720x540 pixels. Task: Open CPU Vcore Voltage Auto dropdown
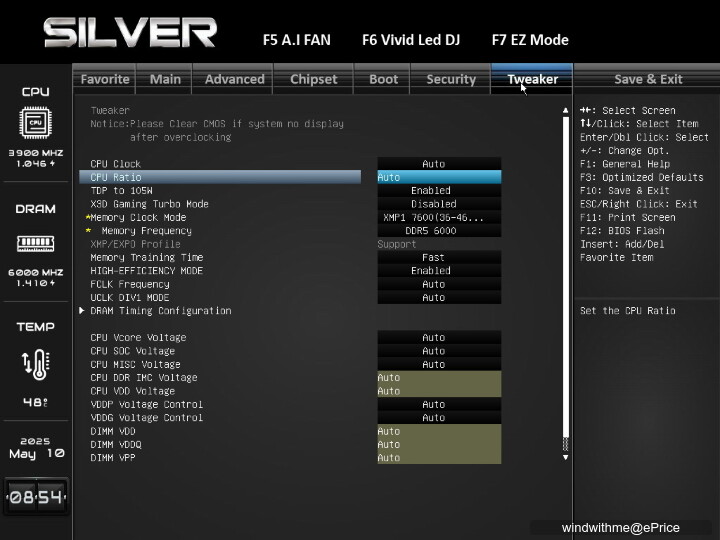pyautogui.click(x=439, y=338)
